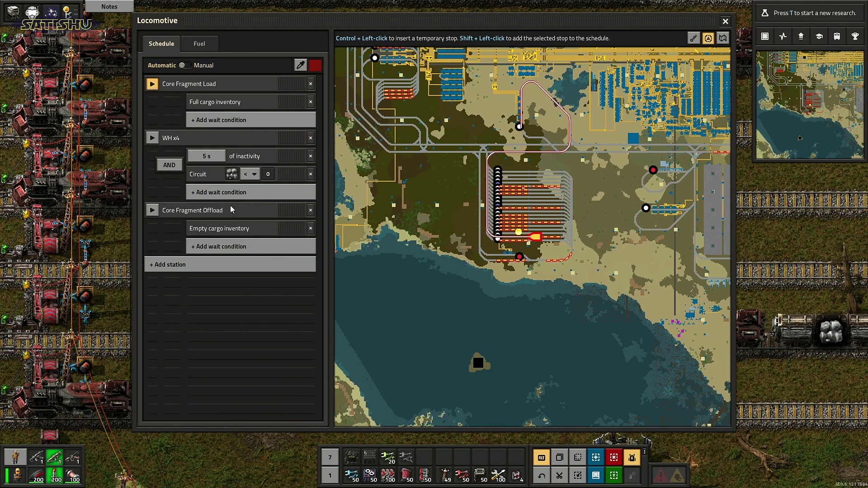
Task: Select the red Deconstruction planner icon
Action: pos(613,458)
